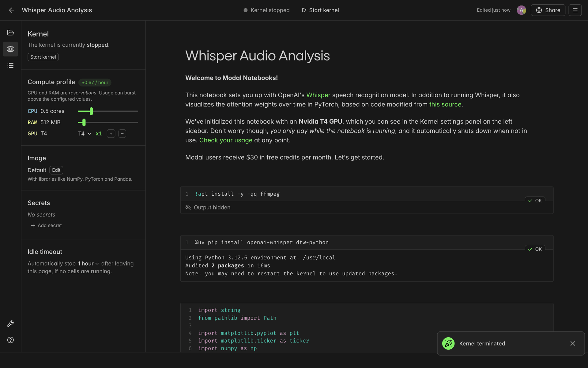
Task: Decrease GPU count with minus button
Action: pos(122,134)
